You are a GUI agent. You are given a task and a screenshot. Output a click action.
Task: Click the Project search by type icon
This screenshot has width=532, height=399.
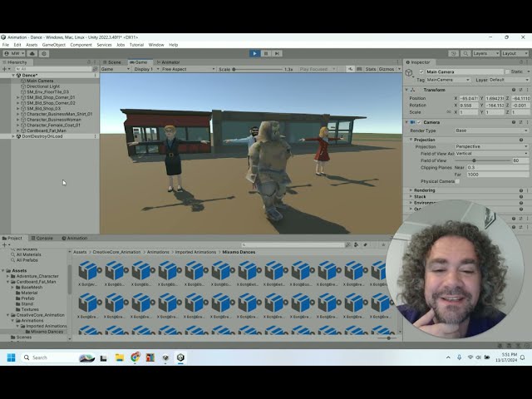coord(356,245)
